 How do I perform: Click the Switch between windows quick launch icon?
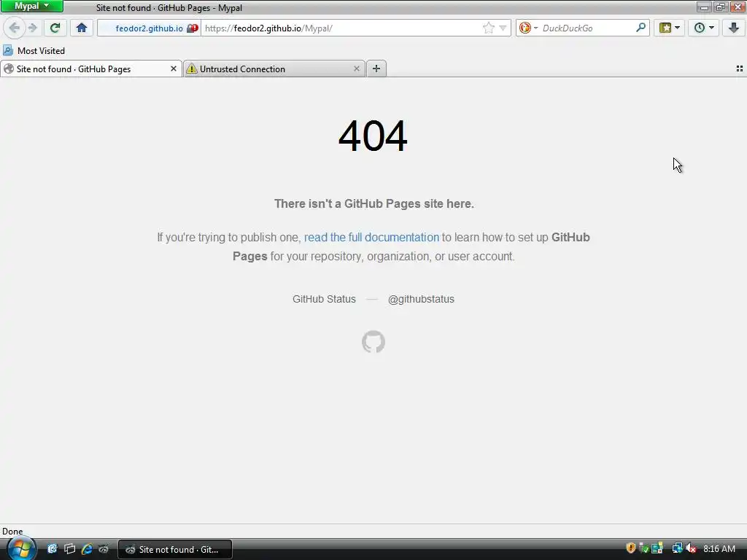click(69, 549)
